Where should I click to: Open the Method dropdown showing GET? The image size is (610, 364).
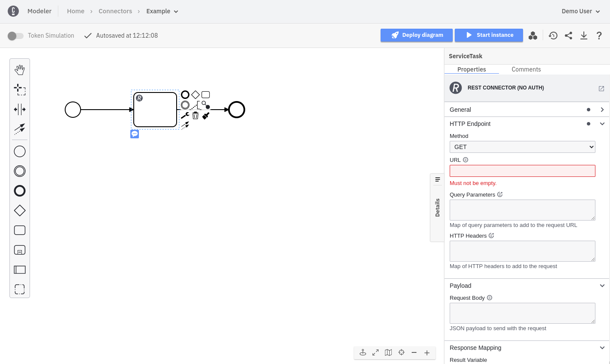(x=522, y=147)
